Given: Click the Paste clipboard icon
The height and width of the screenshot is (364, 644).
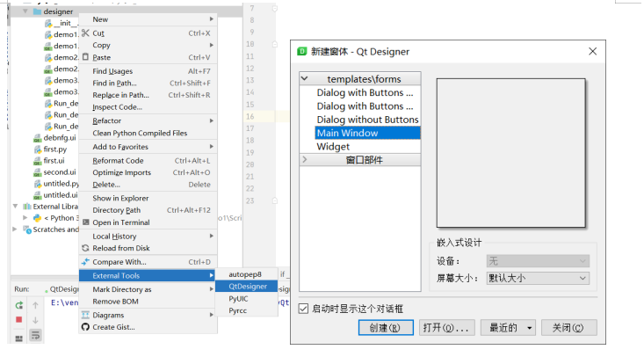Looking at the screenshot, I should (85, 57).
